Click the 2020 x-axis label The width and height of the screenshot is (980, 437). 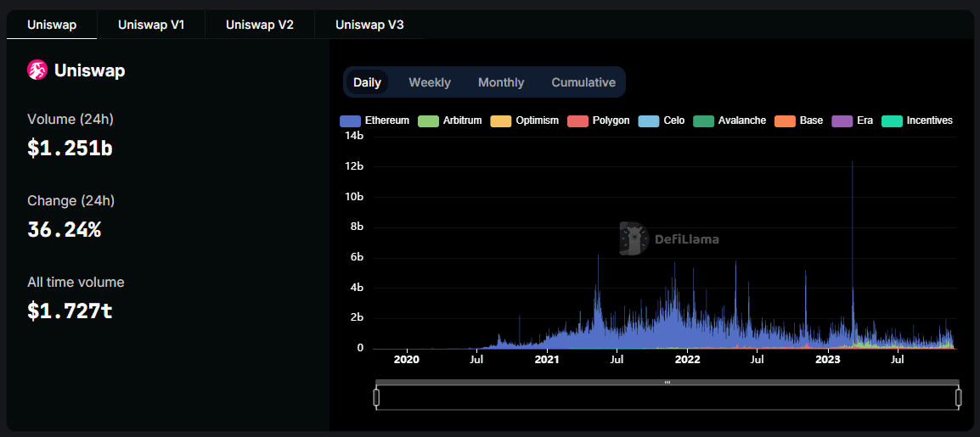pyautogui.click(x=407, y=360)
